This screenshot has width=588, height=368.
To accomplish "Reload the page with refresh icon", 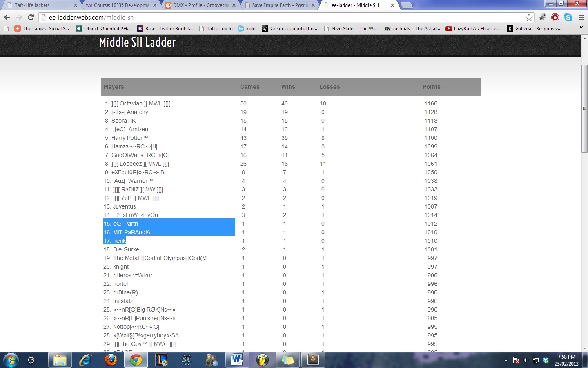I will (x=31, y=17).
